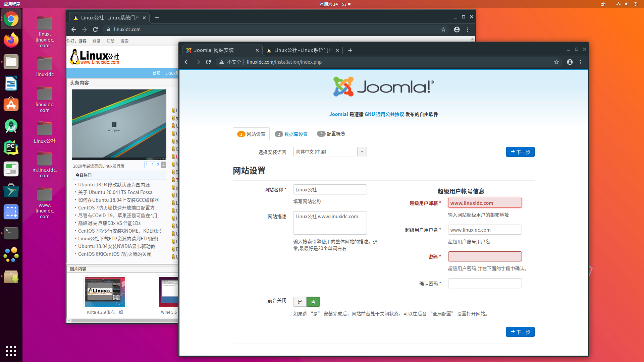Image resolution: width=644 pixels, height=362 pixels.
Task: Open the 应用程序 menu in top bar
Action: (12, 4)
